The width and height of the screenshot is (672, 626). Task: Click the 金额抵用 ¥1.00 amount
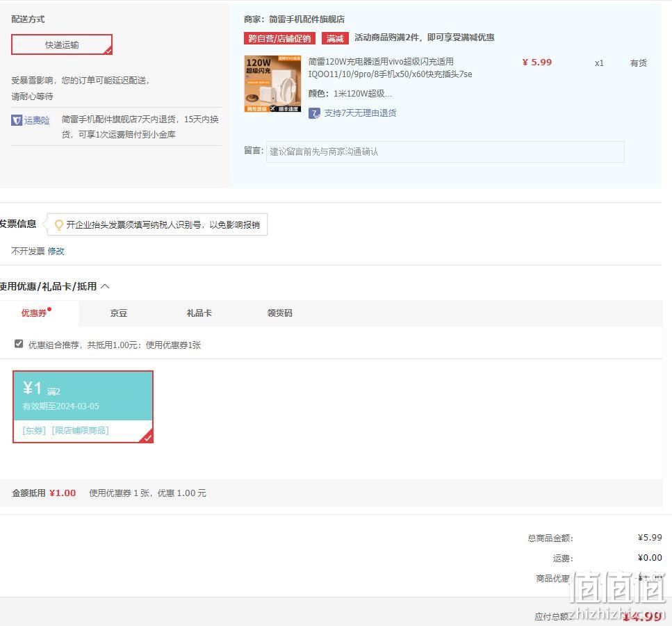point(63,493)
